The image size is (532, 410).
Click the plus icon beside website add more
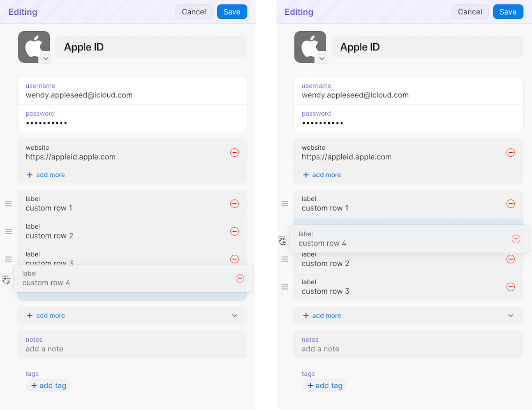pyautogui.click(x=29, y=175)
